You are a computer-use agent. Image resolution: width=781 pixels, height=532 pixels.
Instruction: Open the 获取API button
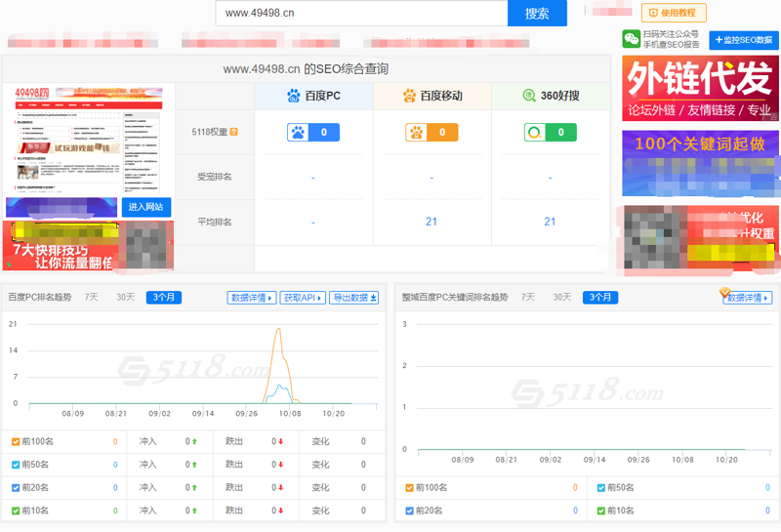click(303, 298)
